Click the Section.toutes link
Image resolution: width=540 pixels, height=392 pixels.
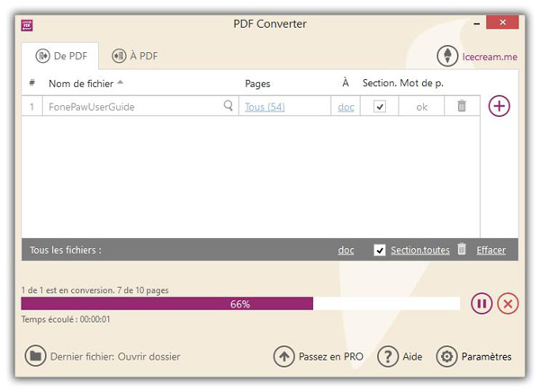coord(420,250)
